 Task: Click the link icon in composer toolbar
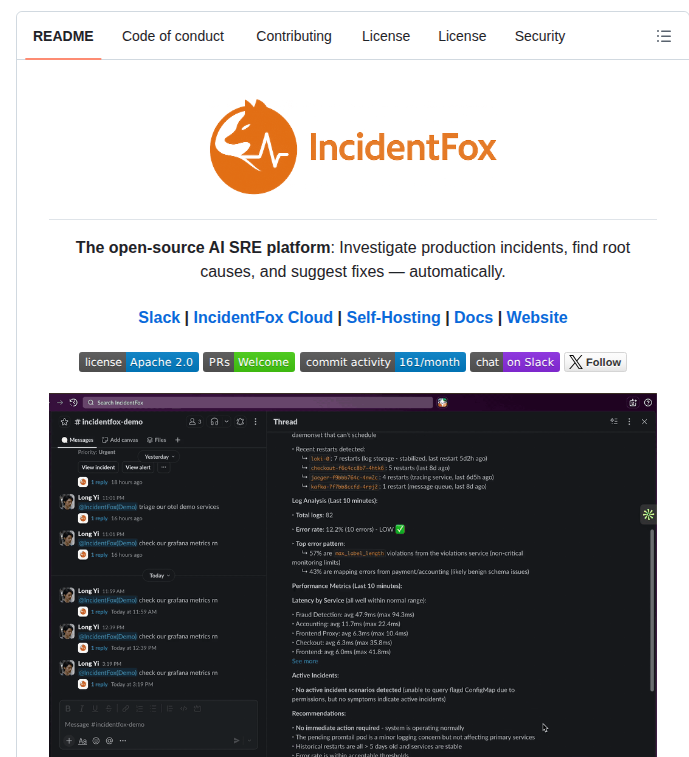126,709
